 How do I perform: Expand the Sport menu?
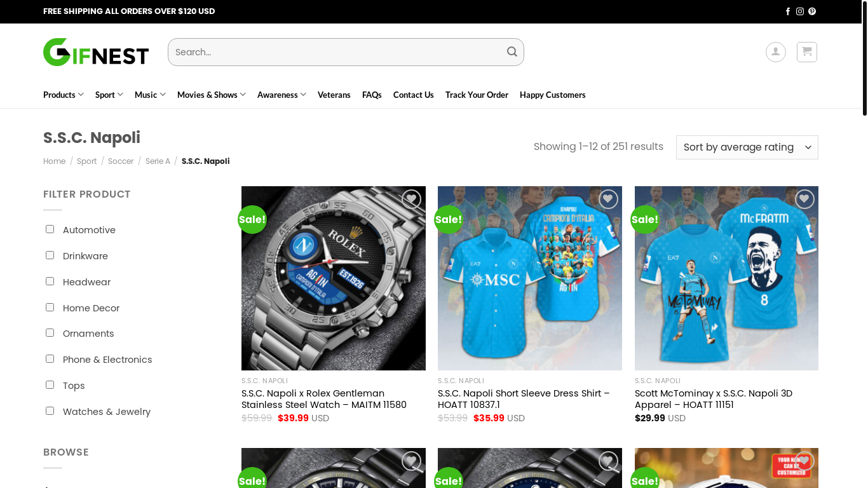pos(109,95)
